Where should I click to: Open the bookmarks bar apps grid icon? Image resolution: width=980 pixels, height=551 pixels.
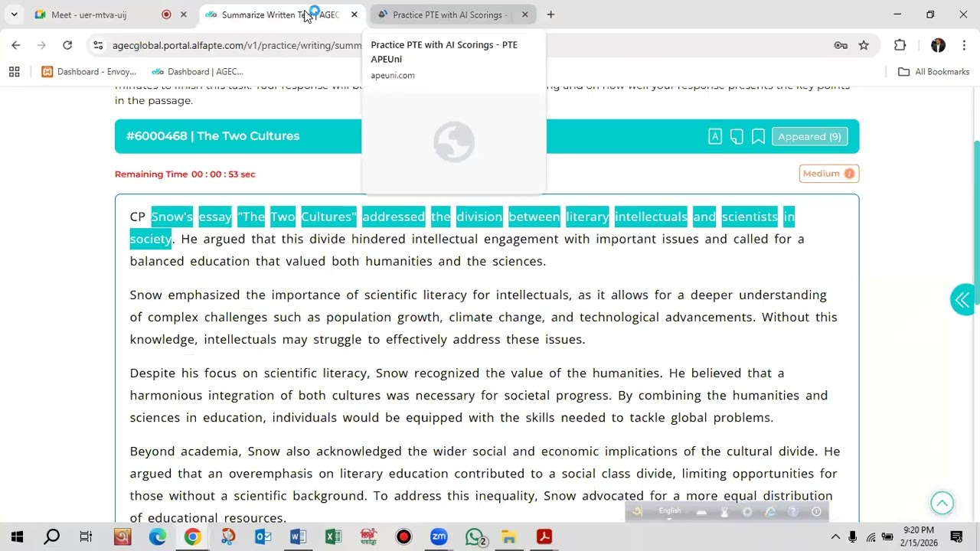(14, 71)
